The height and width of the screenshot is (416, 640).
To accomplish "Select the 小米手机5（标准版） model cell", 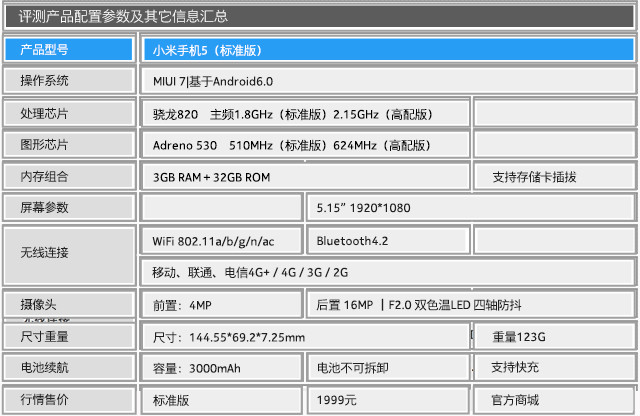I will pos(387,49).
